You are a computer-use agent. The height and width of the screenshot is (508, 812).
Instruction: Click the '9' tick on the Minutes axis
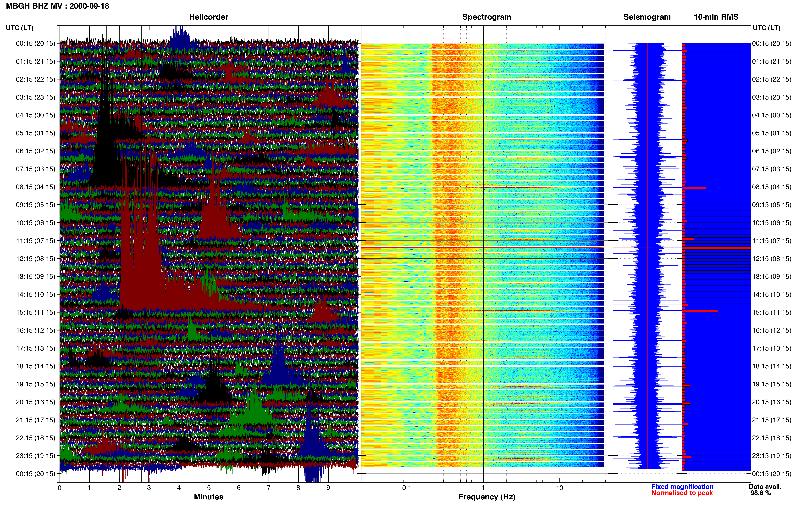[328, 488]
